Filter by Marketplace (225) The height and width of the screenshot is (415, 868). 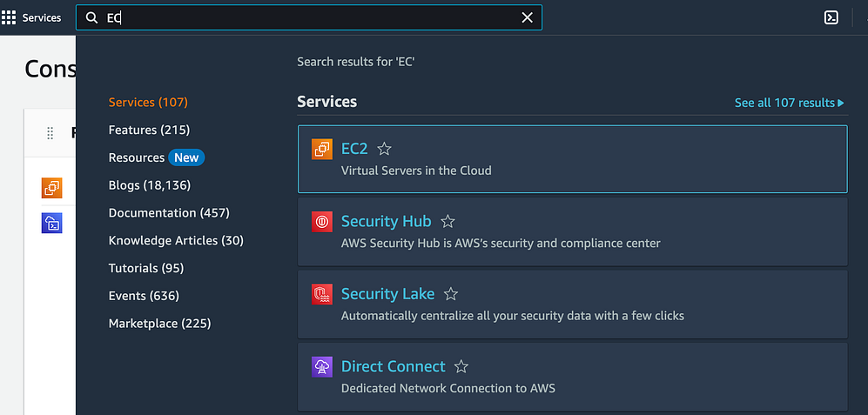(159, 324)
